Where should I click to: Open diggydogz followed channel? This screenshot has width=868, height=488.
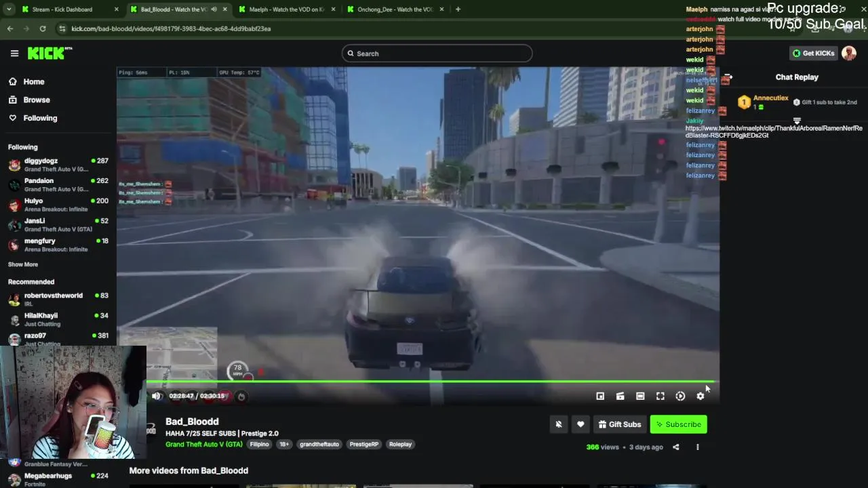click(x=58, y=165)
